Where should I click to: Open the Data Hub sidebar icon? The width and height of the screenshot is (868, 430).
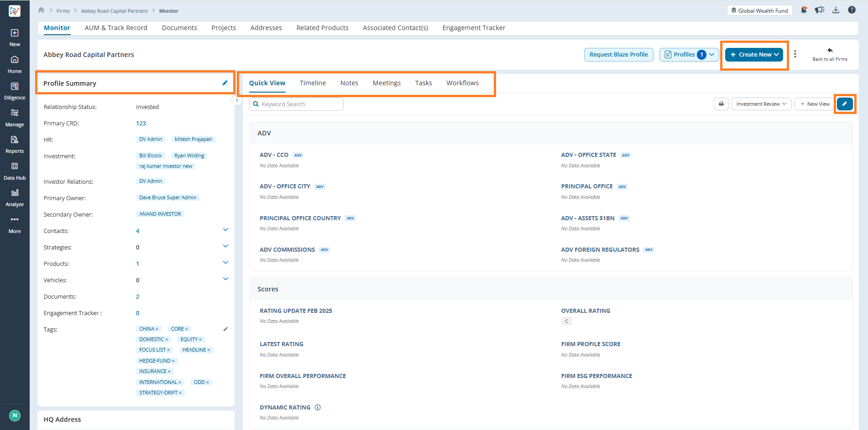tap(15, 171)
